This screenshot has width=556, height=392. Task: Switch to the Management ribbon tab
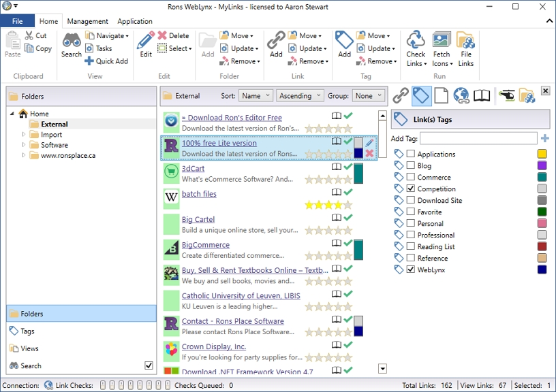point(87,21)
